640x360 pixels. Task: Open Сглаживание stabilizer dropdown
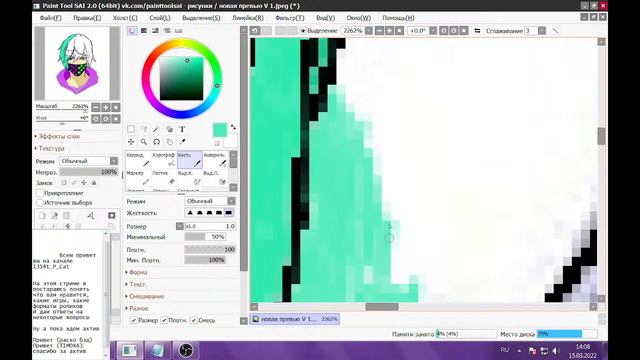coord(542,31)
